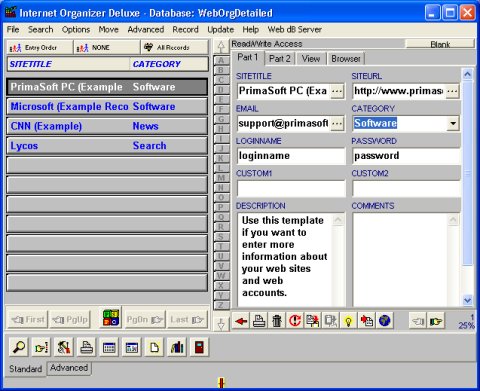Click inside the PASSWORD input field

pyautogui.click(x=406, y=156)
